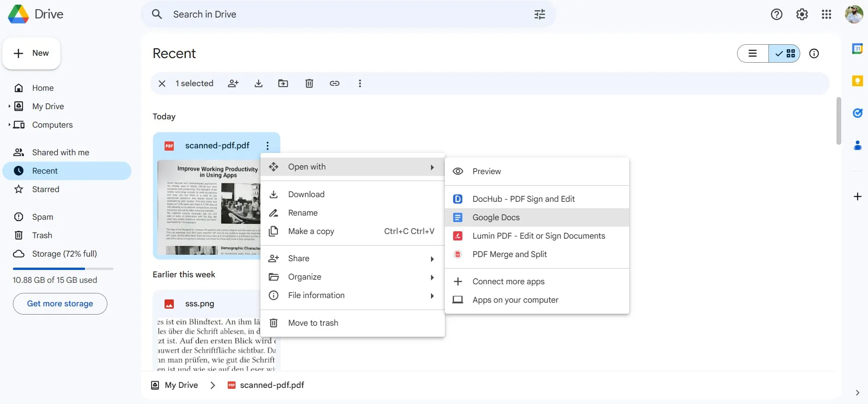
Task: Click the Move to folder icon in the toolbar
Action: (x=283, y=83)
